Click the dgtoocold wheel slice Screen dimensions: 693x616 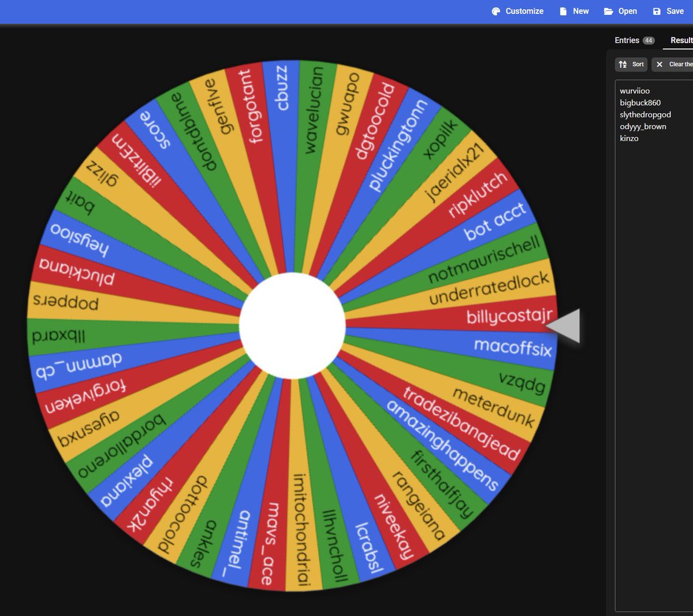(374, 120)
